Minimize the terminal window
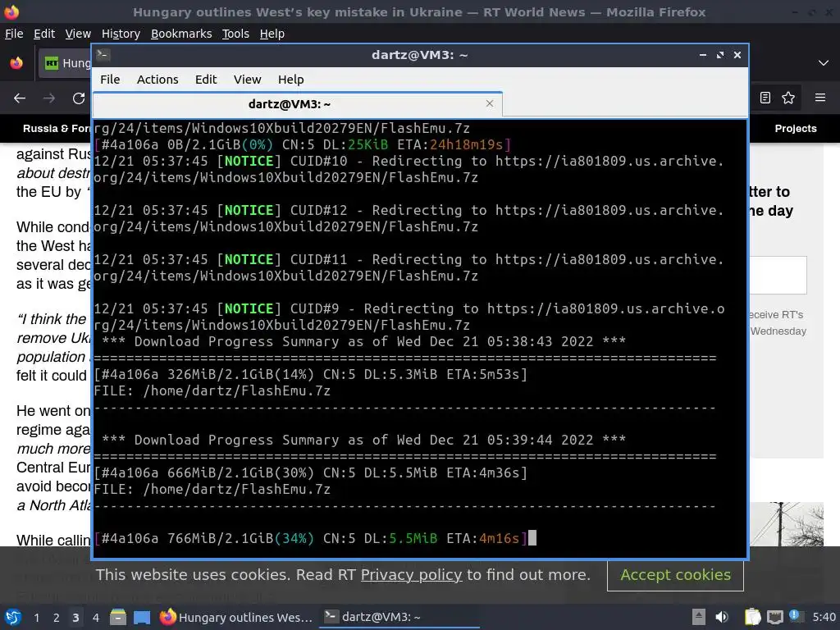This screenshot has height=630, width=840. tap(703, 55)
